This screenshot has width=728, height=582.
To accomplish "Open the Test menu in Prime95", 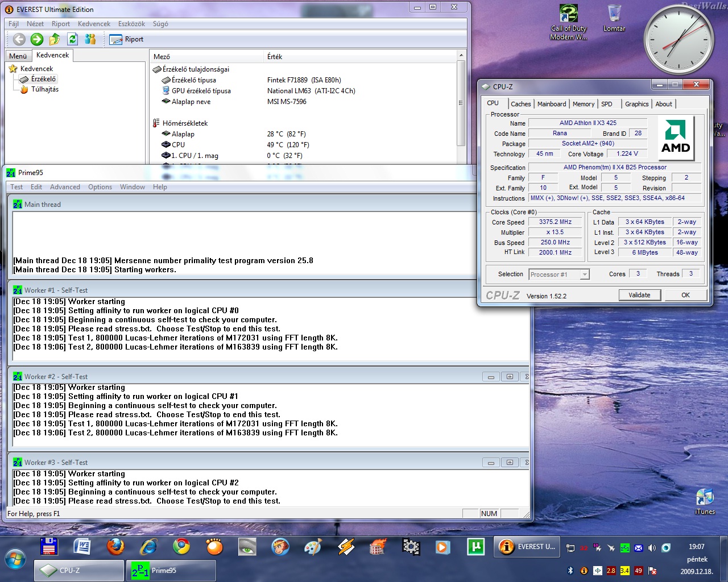I will 16,187.
